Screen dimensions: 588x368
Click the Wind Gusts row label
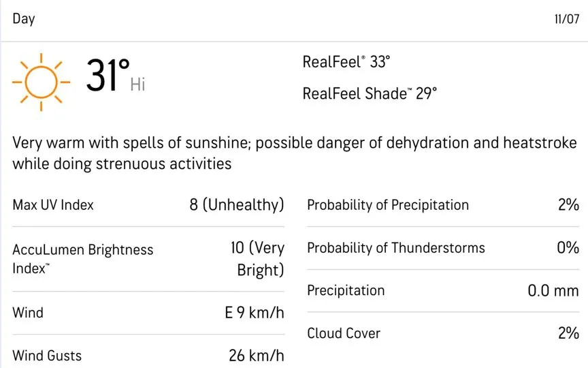47,356
